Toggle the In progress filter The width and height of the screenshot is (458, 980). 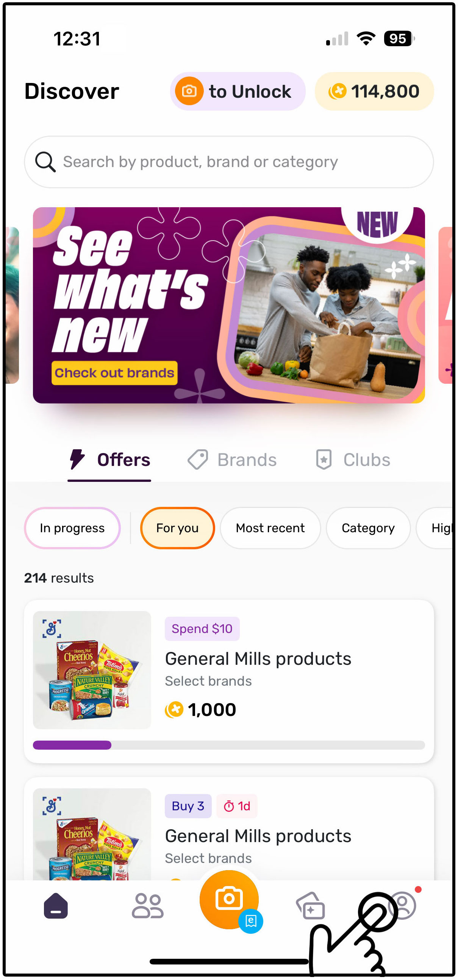pos(72,528)
